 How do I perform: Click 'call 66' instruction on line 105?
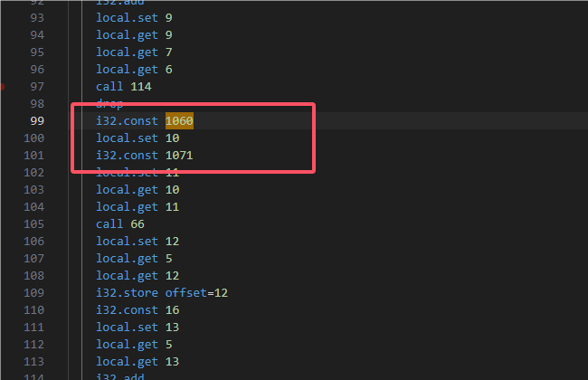click(x=119, y=223)
